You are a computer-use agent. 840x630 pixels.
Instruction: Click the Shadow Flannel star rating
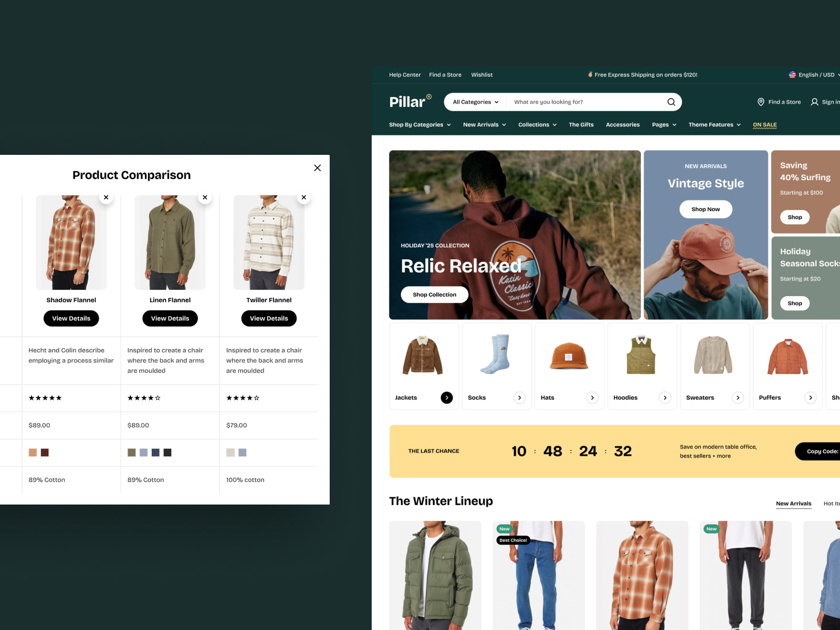pyautogui.click(x=45, y=398)
